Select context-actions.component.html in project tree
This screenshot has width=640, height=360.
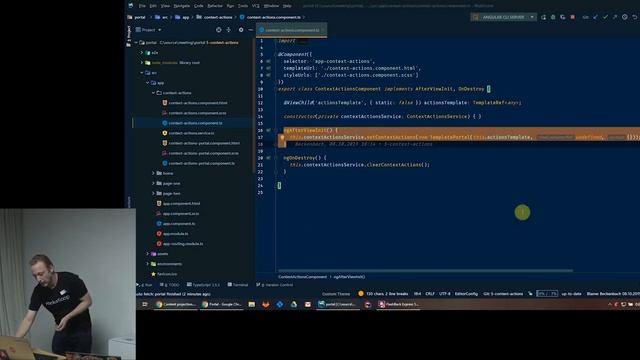[198, 103]
